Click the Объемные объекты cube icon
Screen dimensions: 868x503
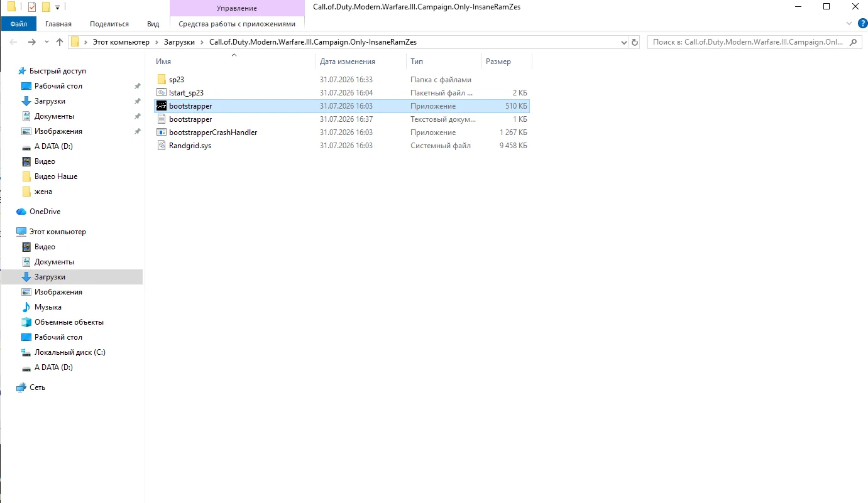tap(26, 322)
